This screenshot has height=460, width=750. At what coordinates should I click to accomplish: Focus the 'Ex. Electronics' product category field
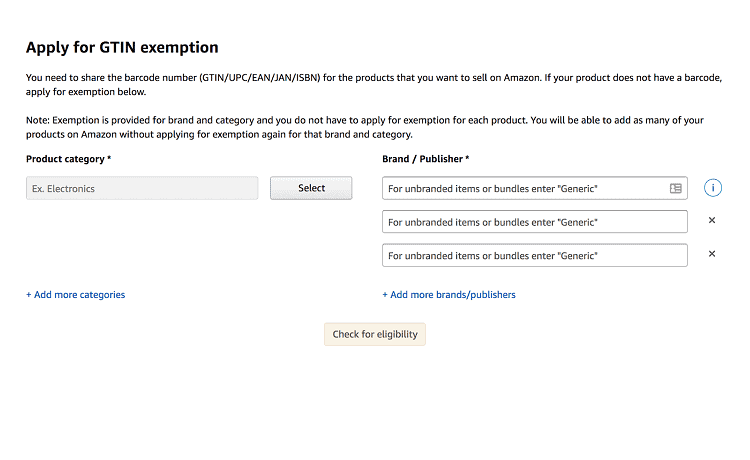(142, 188)
